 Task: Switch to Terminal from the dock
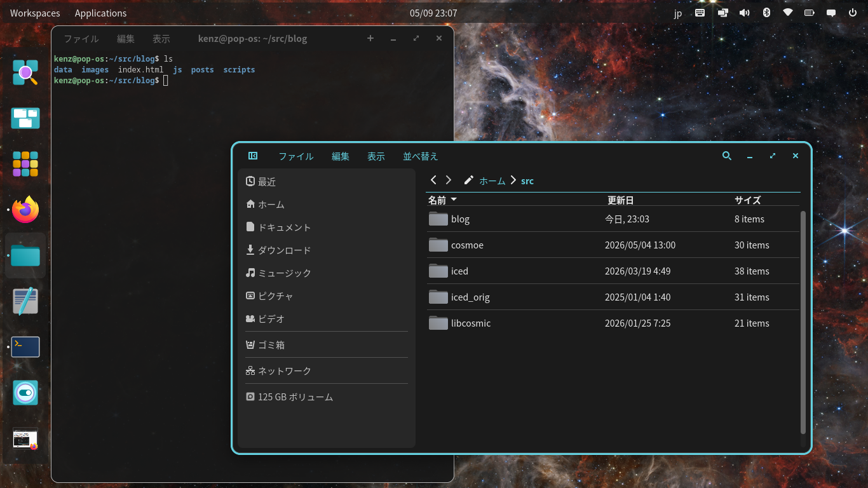click(25, 347)
